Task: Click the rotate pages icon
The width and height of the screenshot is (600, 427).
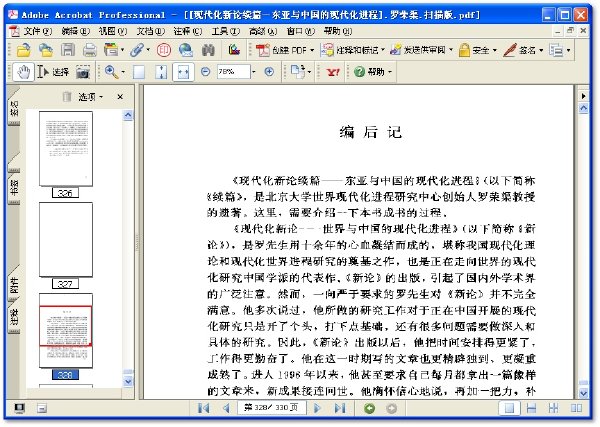Action: [298, 72]
